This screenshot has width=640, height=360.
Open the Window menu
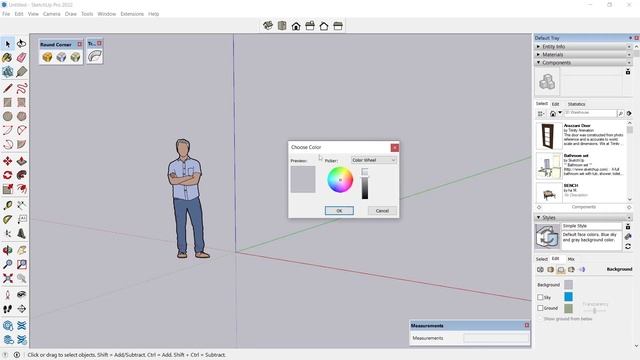[107, 14]
